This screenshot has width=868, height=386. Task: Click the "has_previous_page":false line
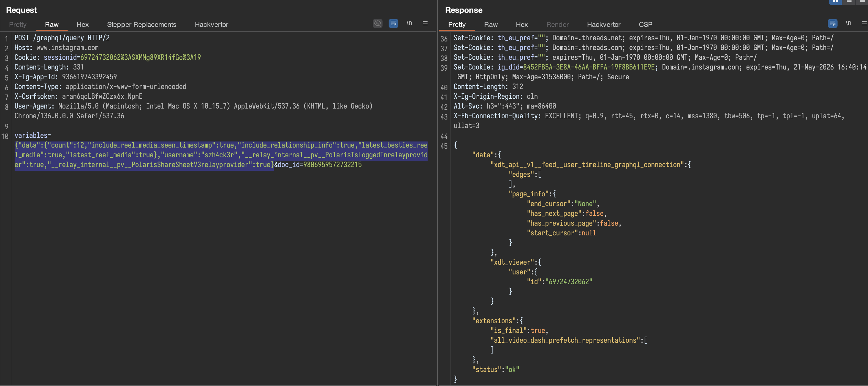574,224
